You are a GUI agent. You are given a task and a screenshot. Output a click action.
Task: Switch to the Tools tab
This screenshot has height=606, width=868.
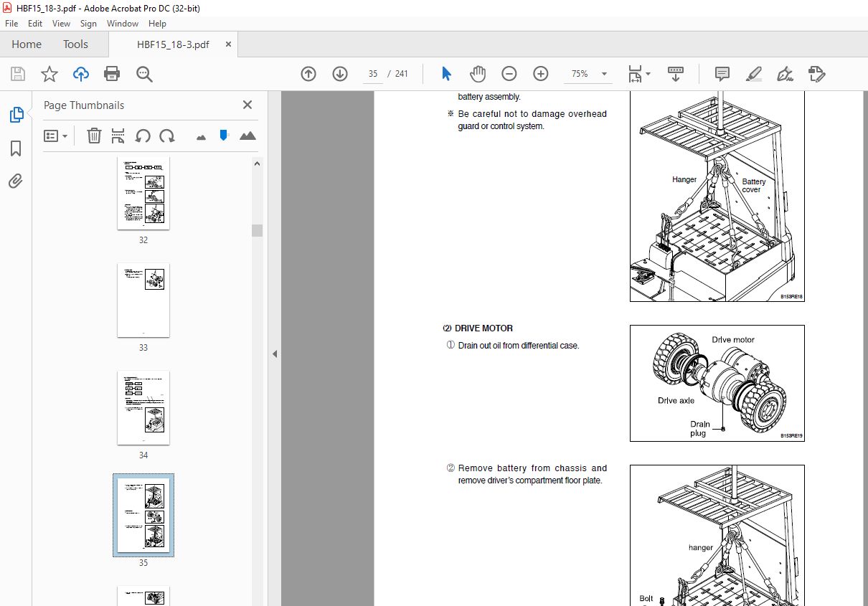coord(75,44)
